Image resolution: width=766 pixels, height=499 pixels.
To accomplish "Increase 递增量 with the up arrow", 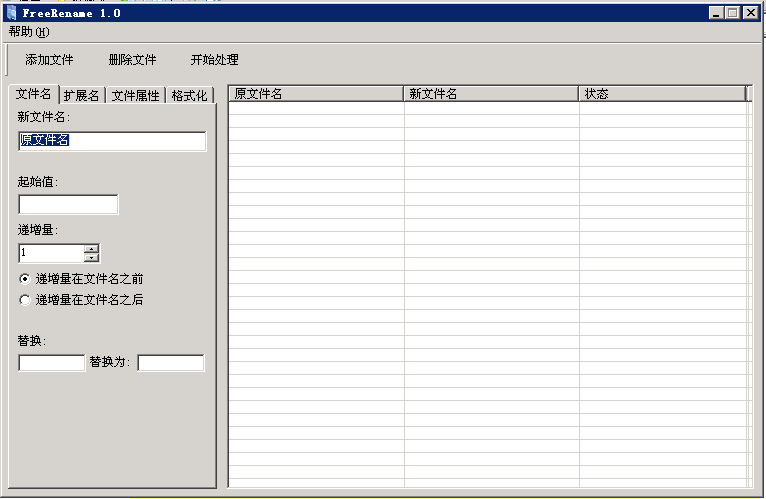I will click(x=91, y=249).
